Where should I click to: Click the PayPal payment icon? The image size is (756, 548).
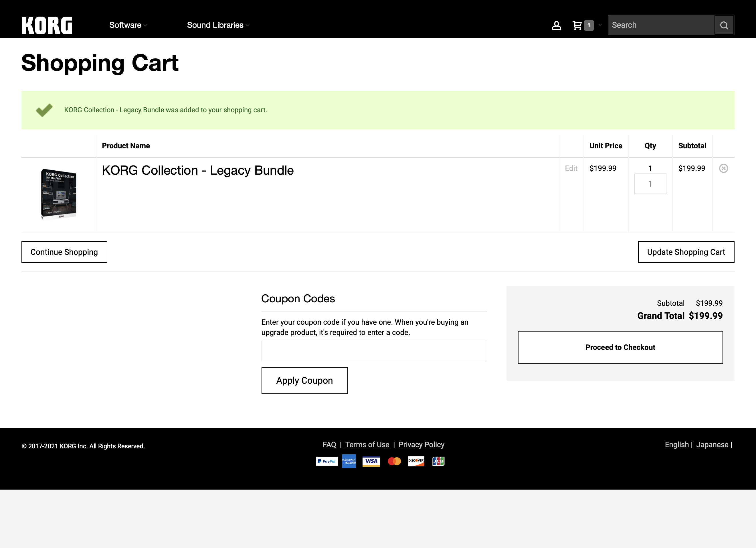pos(327,461)
